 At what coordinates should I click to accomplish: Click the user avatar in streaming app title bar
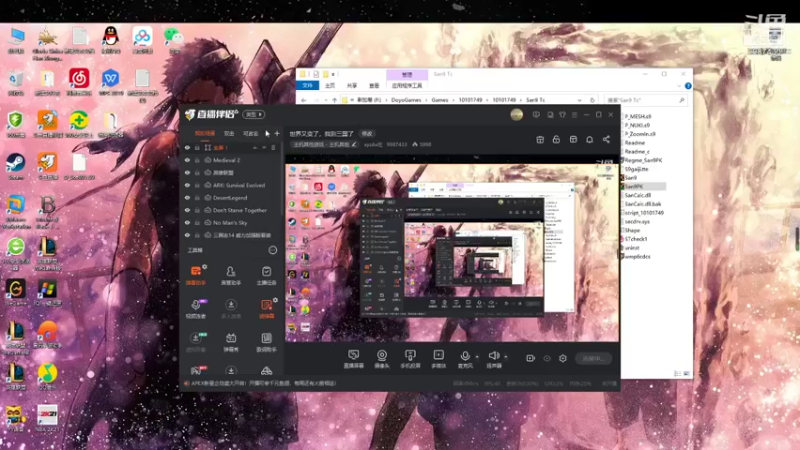pyautogui.click(x=516, y=115)
